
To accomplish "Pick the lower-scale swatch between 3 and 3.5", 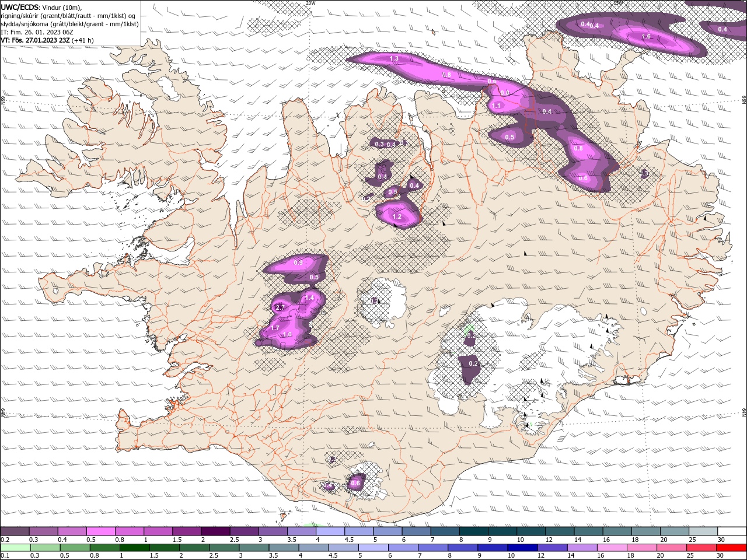I will click(x=254, y=548).
